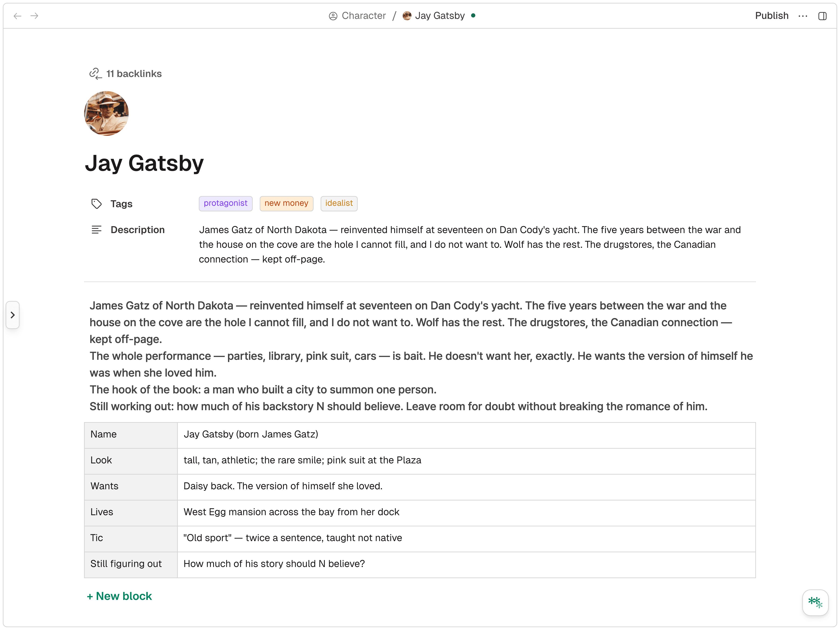840x630 pixels.
Task: Toggle the right side panel icon
Action: (822, 16)
